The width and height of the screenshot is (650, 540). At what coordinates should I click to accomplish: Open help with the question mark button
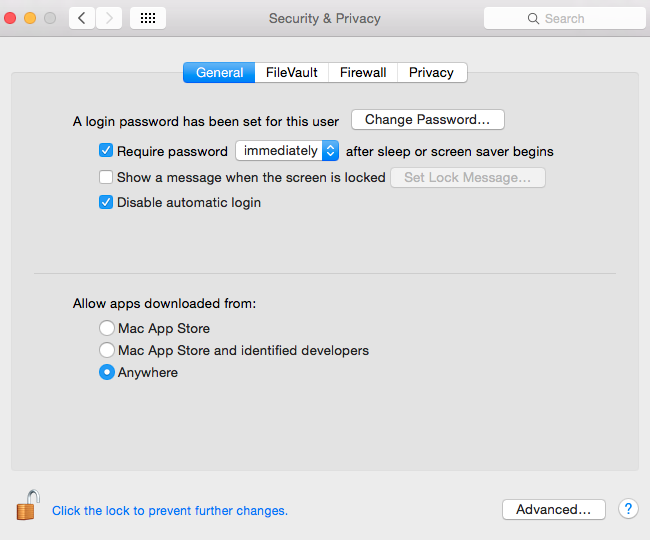coord(628,509)
